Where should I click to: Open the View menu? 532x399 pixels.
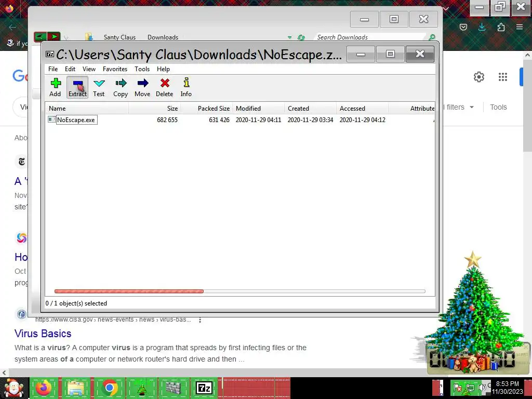coord(89,69)
